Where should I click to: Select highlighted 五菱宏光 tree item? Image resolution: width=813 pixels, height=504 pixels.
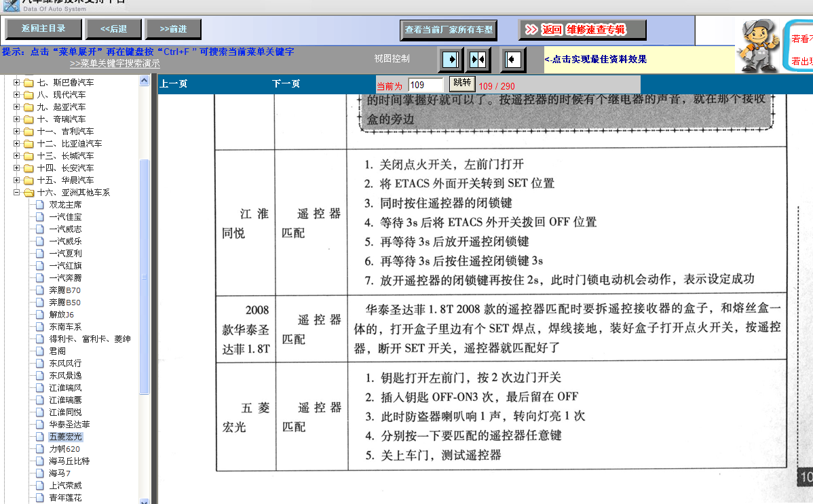pyautogui.click(x=65, y=437)
